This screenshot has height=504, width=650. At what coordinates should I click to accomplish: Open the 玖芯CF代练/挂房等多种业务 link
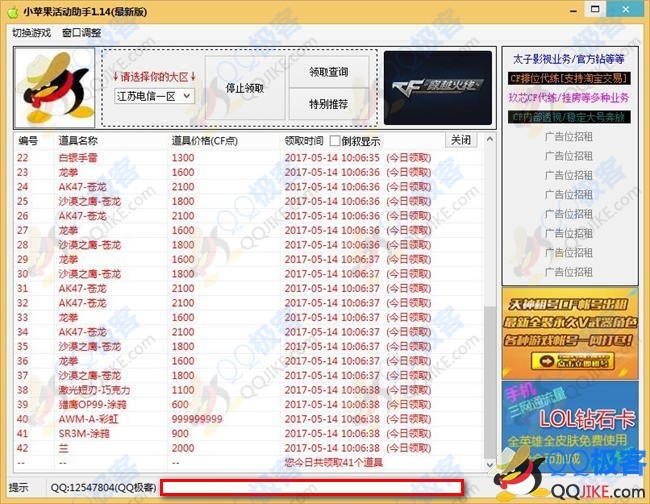coord(569,98)
